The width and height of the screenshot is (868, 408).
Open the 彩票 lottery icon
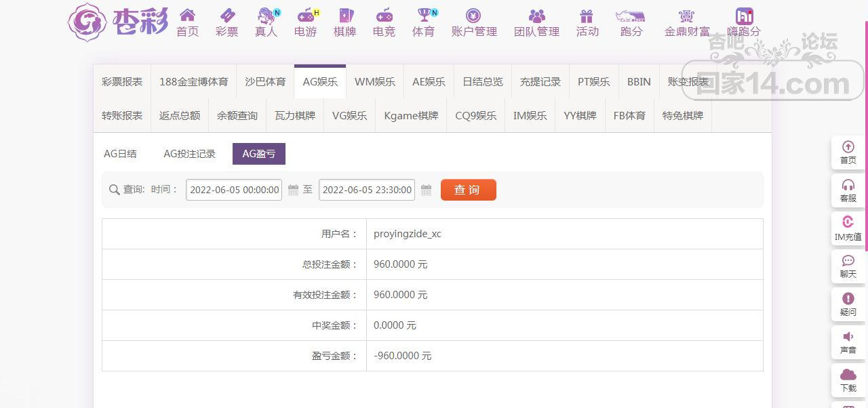point(226,16)
